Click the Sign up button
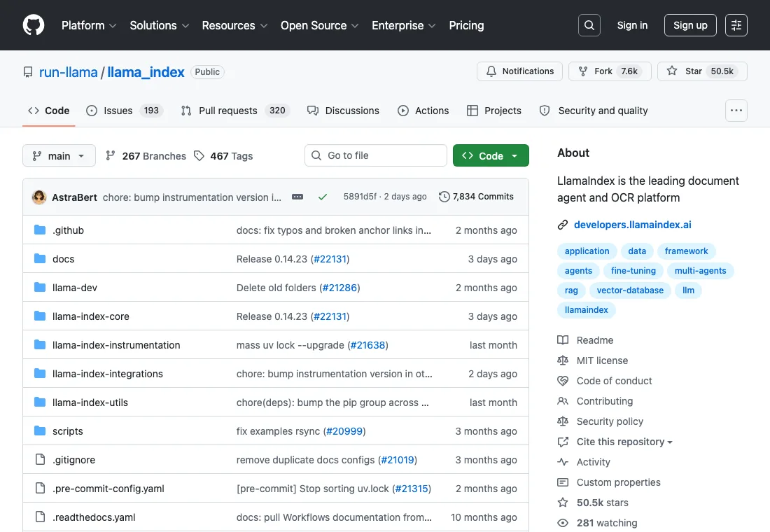The width and height of the screenshot is (770, 532). [690, 25]
